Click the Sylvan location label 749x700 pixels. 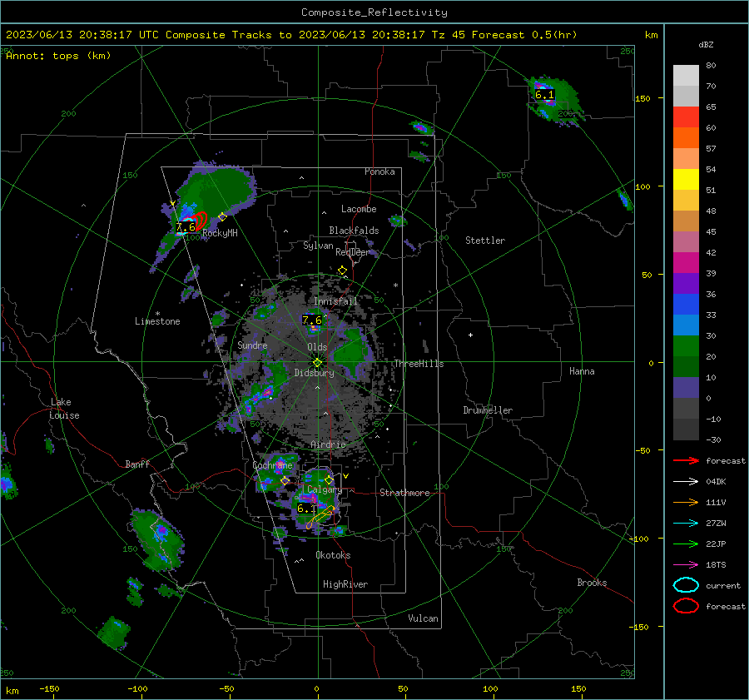point(318,246)
